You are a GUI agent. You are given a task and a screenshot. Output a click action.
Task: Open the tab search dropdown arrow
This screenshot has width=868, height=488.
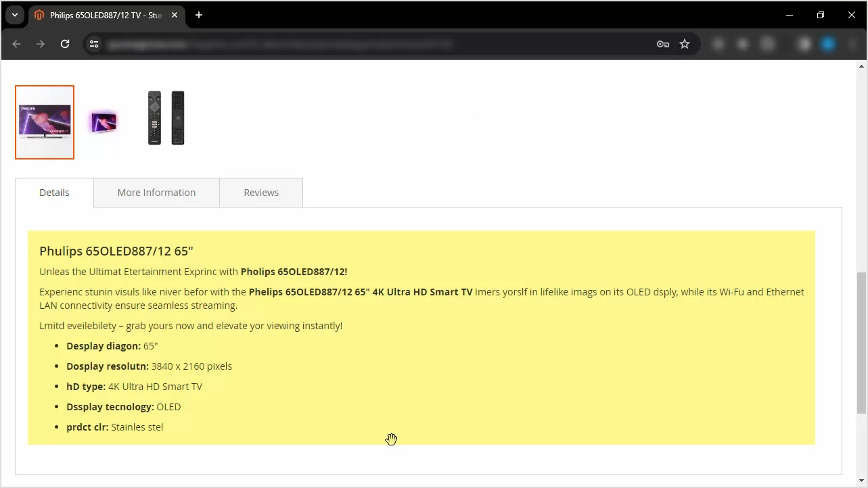15,15
